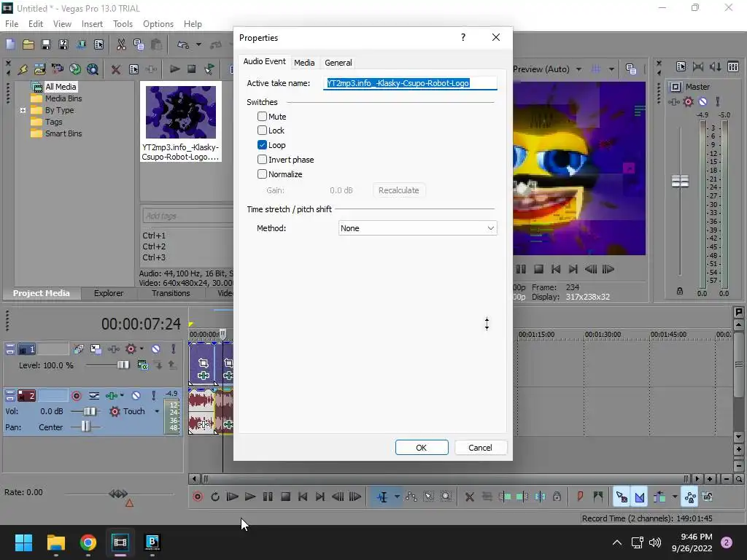Check the Lock switch checkbox
The width and height of the screenshot is (747, 560).
point(262,131)
